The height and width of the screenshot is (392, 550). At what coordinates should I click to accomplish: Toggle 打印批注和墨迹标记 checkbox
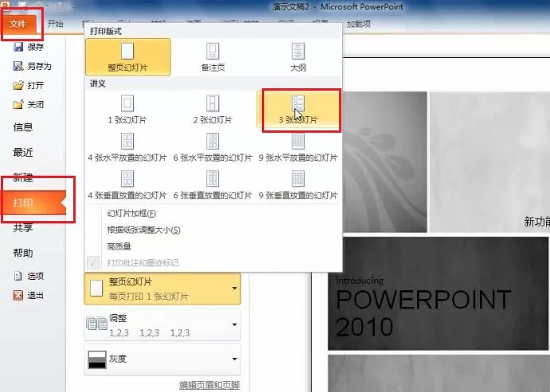coord(93,262)
